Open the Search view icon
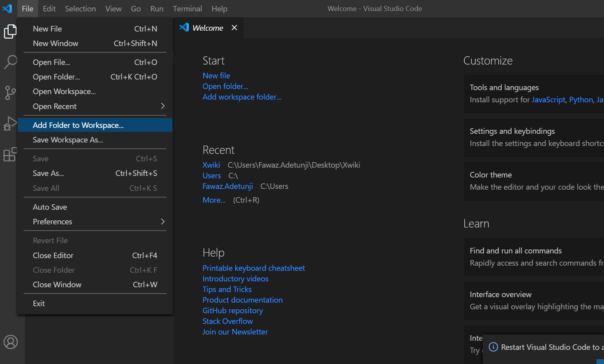604x364 pixels. 10,62
